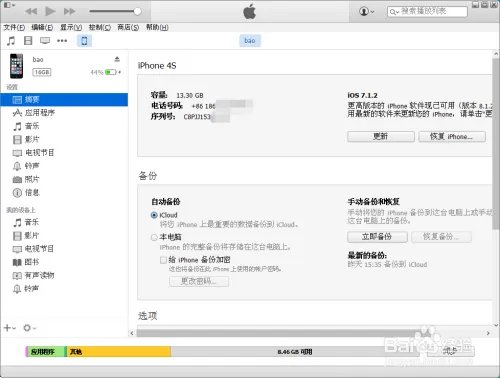The width and height of the screenshot is (500, 378).
Task: Click the vertical scrollbar down arrow
Action: tap(496, 325)
